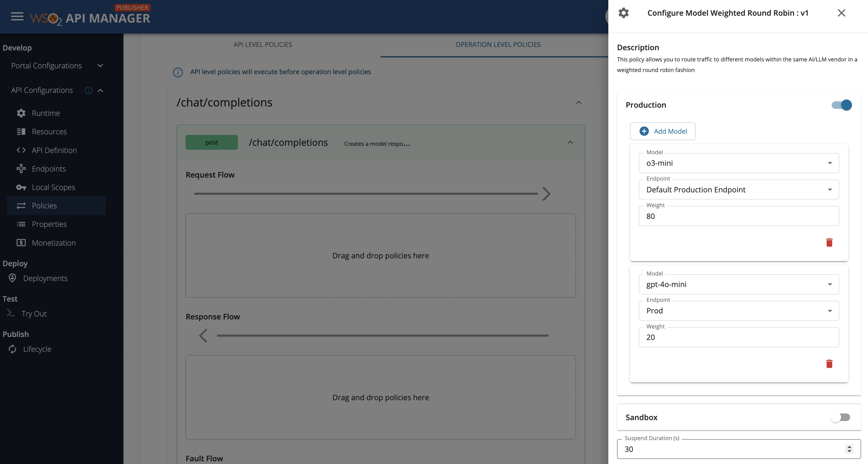Click the API Configurations info icon
This screenshot has height=464, width=868.
[x=88, y=90]
